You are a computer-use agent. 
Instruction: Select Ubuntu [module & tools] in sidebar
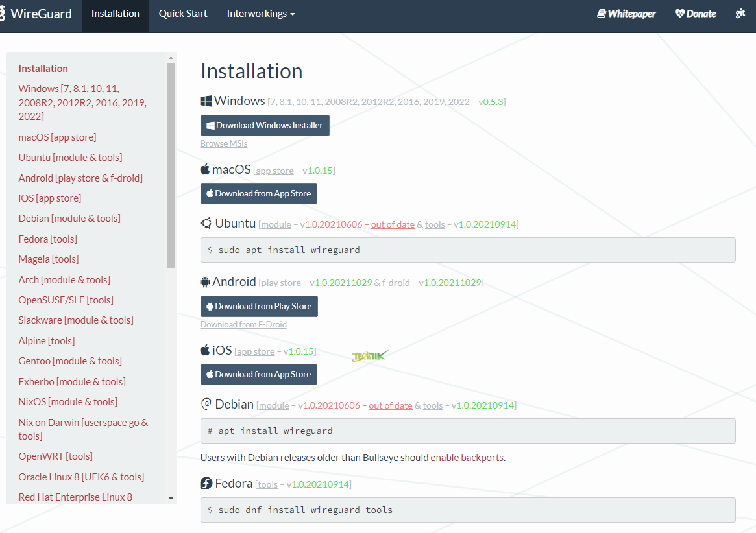pyautogui.click(x=70, y=158)
